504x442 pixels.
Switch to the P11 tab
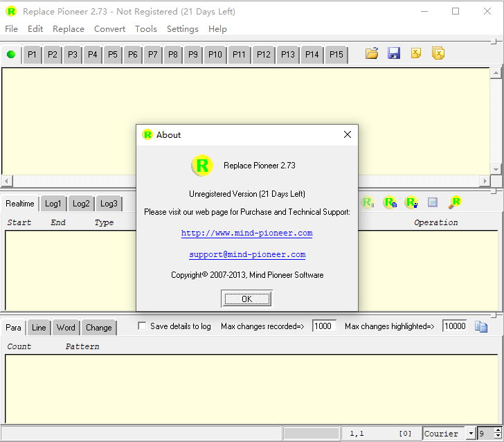coord(239,54)
